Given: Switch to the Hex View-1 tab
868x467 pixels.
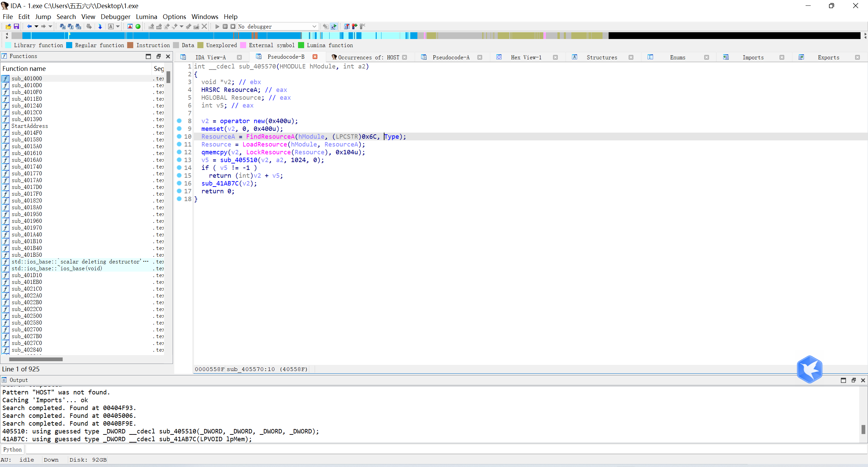Looking at the screenshot, I should coord(526,57).
